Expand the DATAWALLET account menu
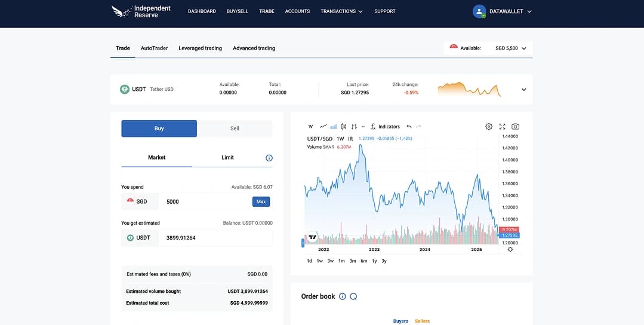The width and height of the screenshot is (644, 325). pyautogui.click(x=529, y=11)
